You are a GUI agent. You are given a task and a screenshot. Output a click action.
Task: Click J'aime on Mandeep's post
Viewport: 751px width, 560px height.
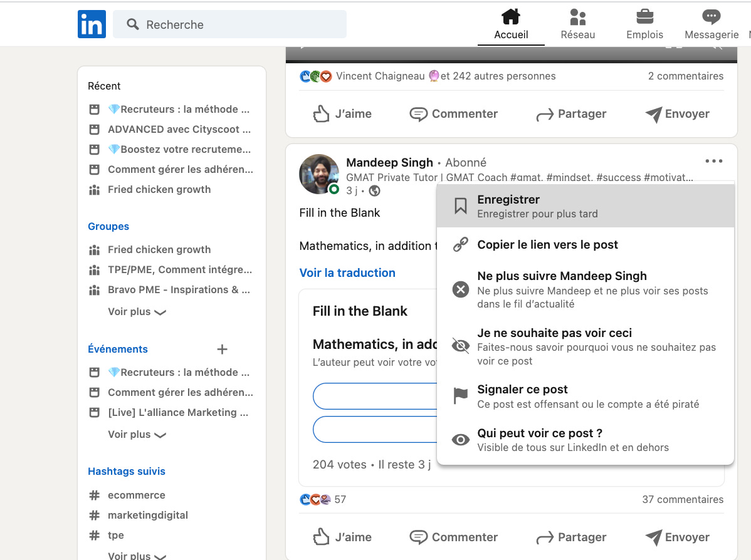click(342, 537)
